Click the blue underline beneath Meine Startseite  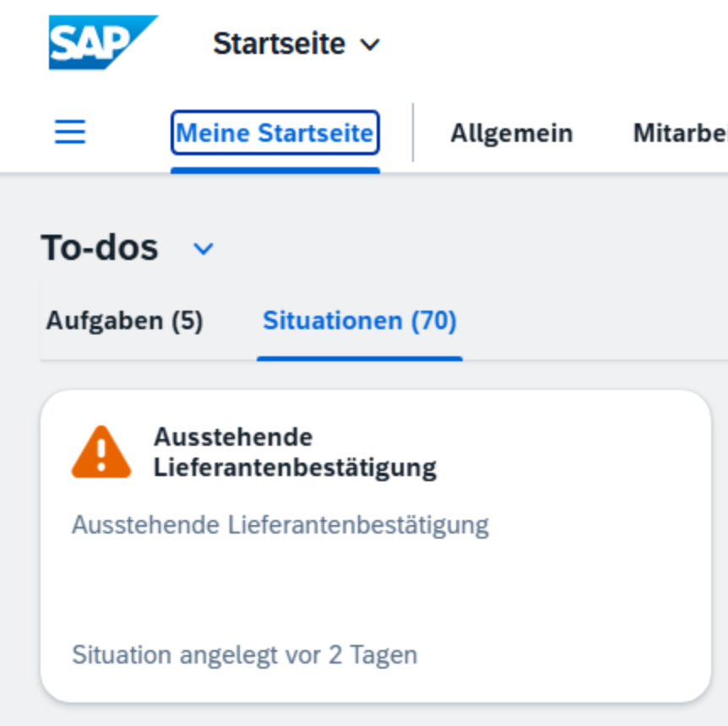click(274, 170)
